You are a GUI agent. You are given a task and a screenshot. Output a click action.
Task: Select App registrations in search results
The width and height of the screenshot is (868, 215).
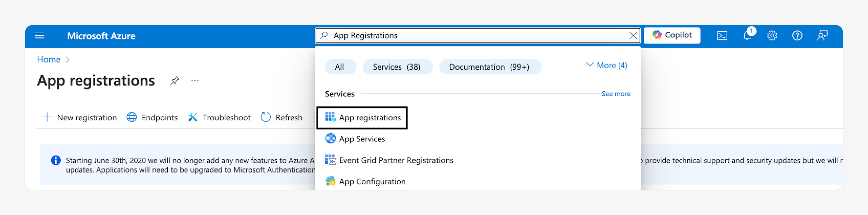pos(369,117)
